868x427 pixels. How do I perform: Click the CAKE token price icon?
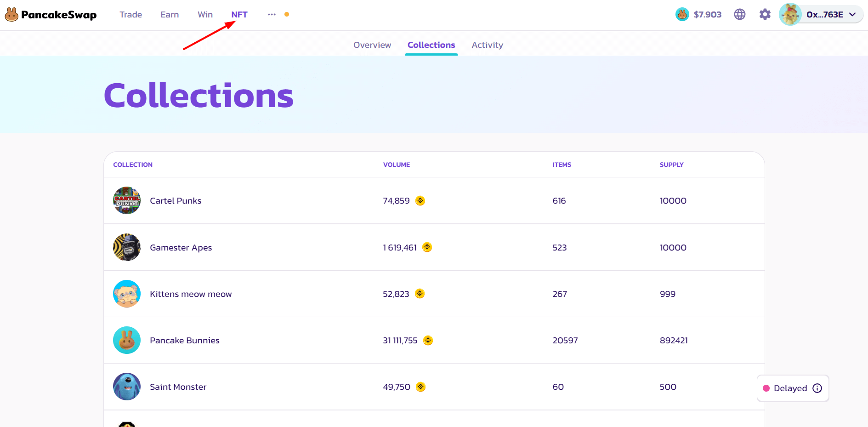(x=682, y=15)
